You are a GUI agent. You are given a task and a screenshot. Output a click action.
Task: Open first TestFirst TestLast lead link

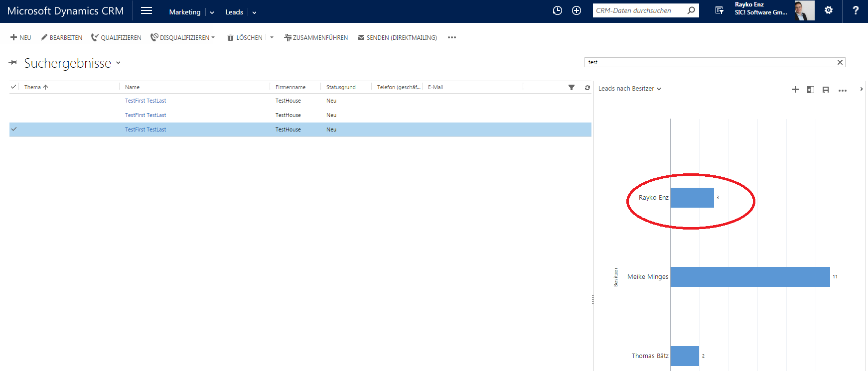coord(145,101)
